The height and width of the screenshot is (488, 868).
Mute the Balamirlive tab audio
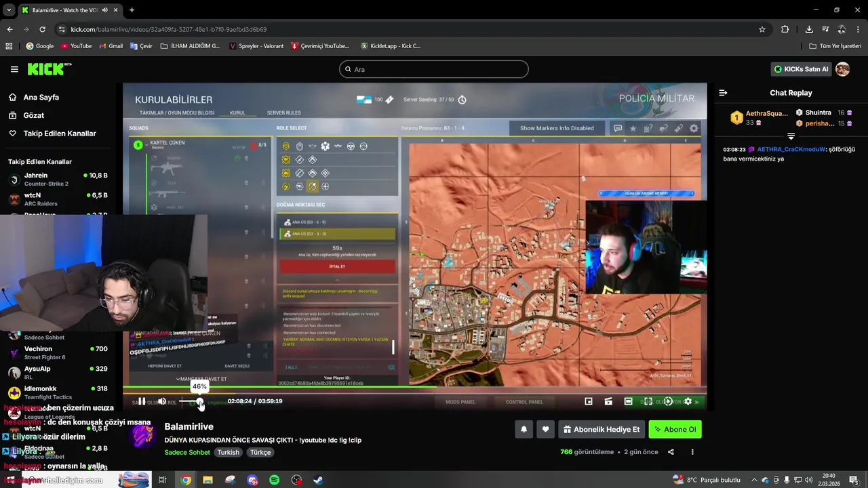[104, 10]
